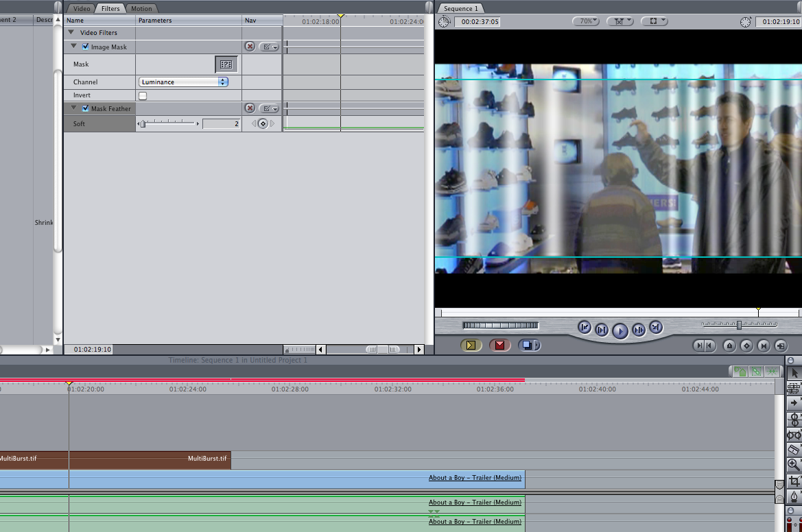This screenshot has width=802, height=532.
Task: Select the Roll edit tool
Action: 794,419
